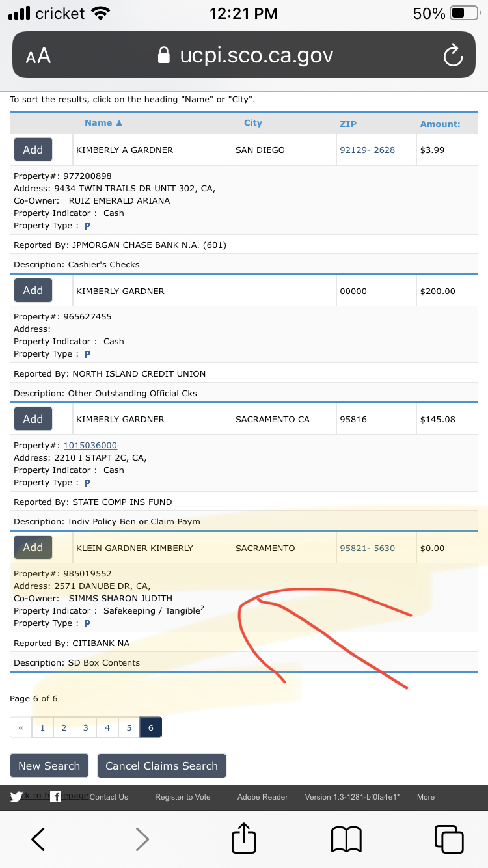This screenshot has width=488, height=868.
Task: Tap the Safari reader text size AA button
Action: (38, 56)
